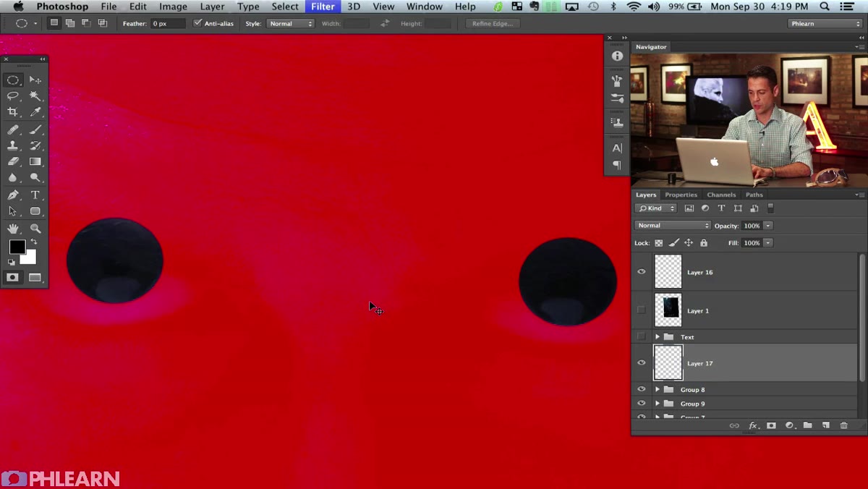Select the Elliptical Marquee tool in the toolbox

click(x=13, y=80)
